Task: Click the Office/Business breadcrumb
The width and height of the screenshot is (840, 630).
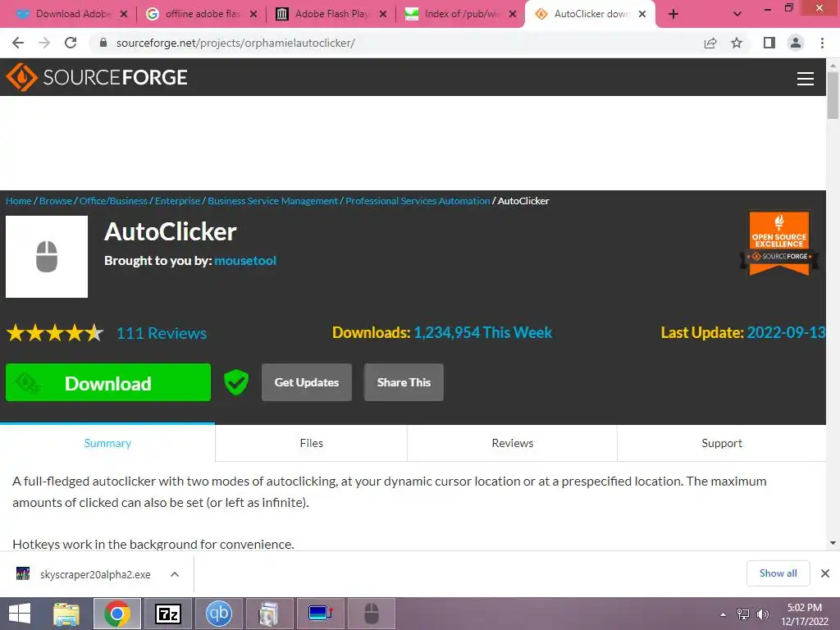Action: coord(113,201)
